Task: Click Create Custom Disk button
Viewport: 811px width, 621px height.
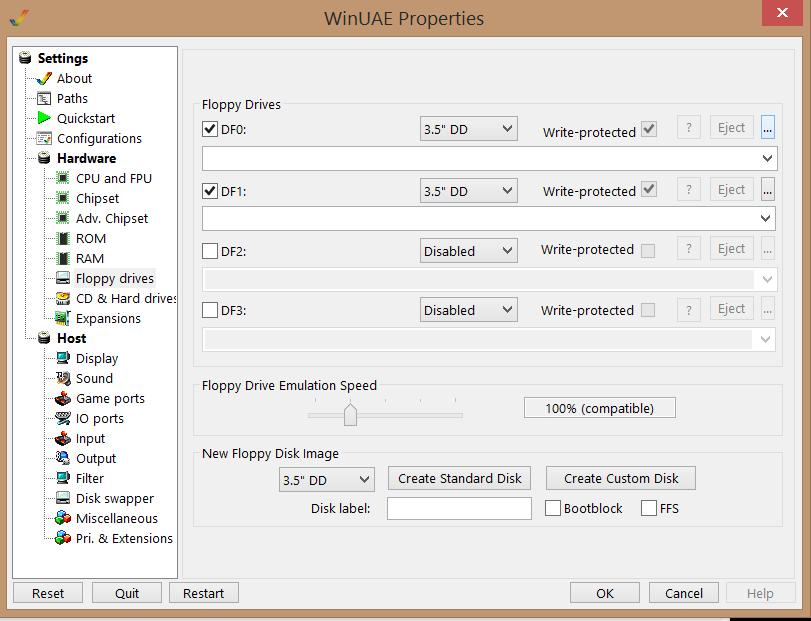Action: (621, 478)
